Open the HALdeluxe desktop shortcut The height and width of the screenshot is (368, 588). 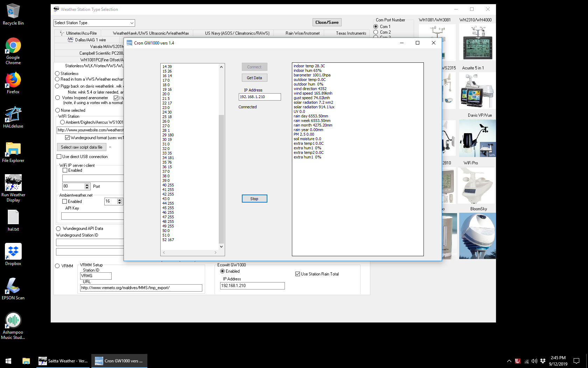coord(13,117)
